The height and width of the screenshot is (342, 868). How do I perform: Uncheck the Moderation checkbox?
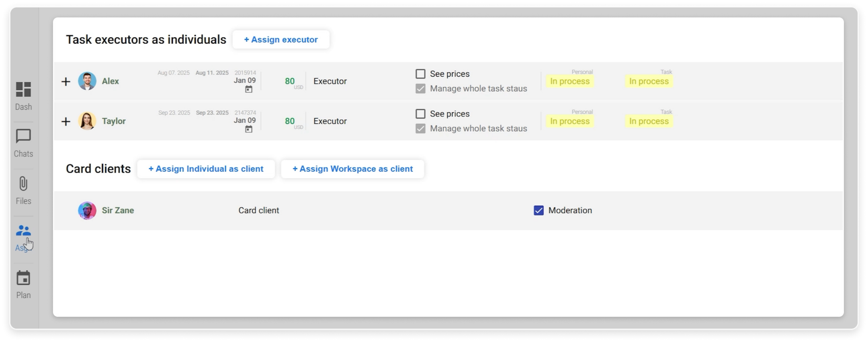[x=538, y=211]
